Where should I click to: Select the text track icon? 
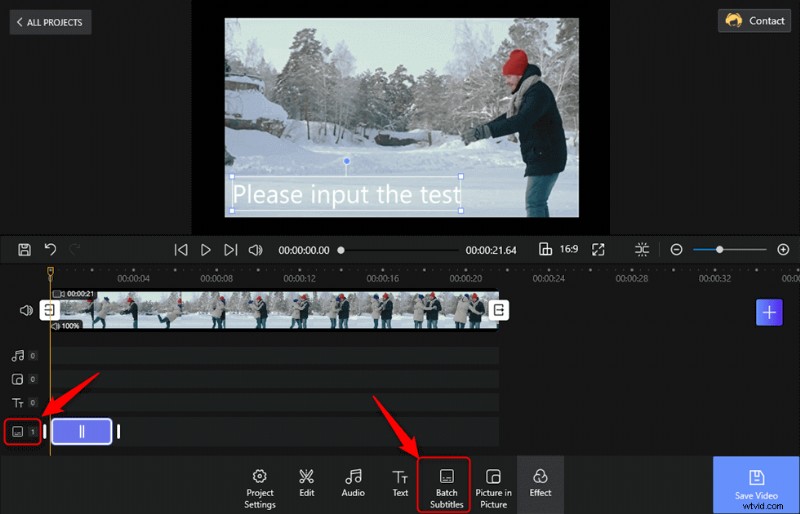coord(18,403)
